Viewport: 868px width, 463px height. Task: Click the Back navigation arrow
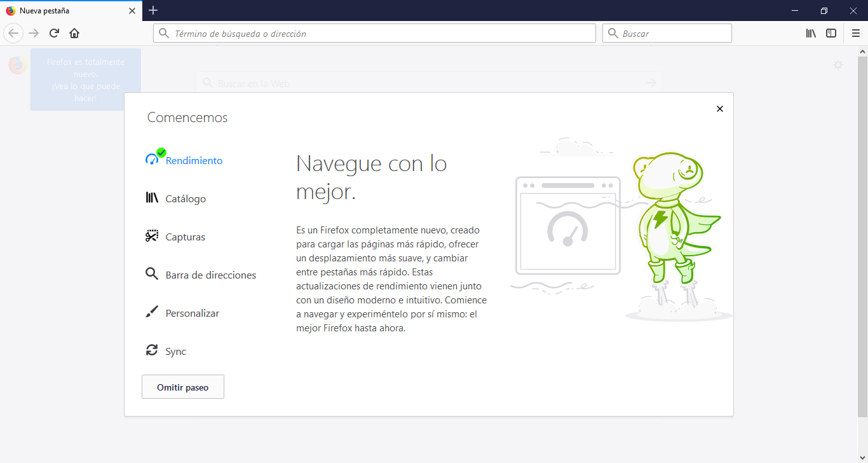(x=13, y=33)
